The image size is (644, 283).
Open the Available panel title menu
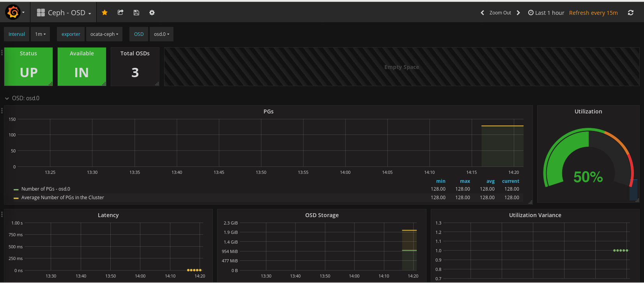point(82,53)
